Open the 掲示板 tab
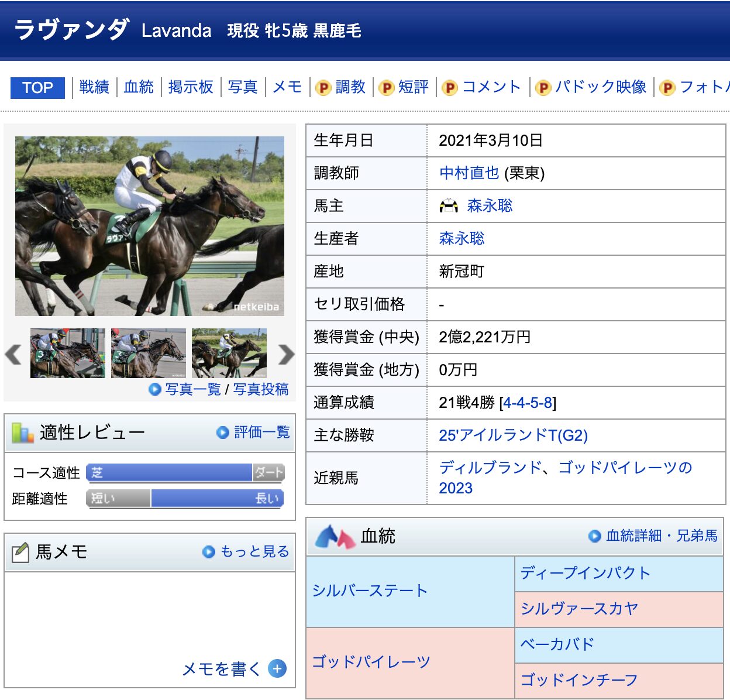The width and height of the screenshot is (730, 700). [191, 87]
